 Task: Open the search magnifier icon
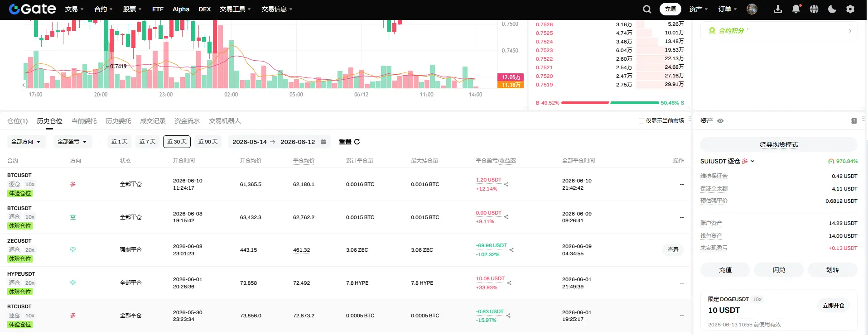tap(647, 9)
